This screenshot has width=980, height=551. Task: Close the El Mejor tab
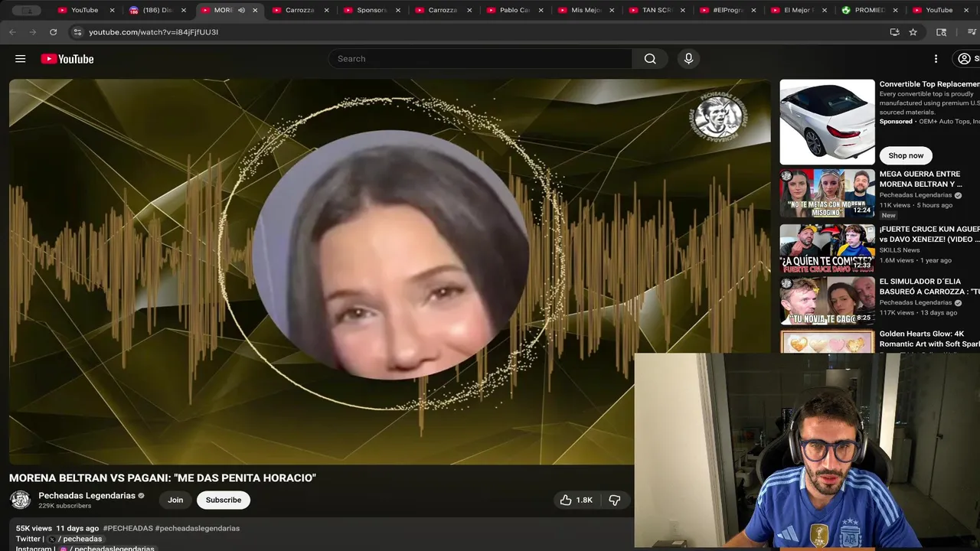click(825, 10)
